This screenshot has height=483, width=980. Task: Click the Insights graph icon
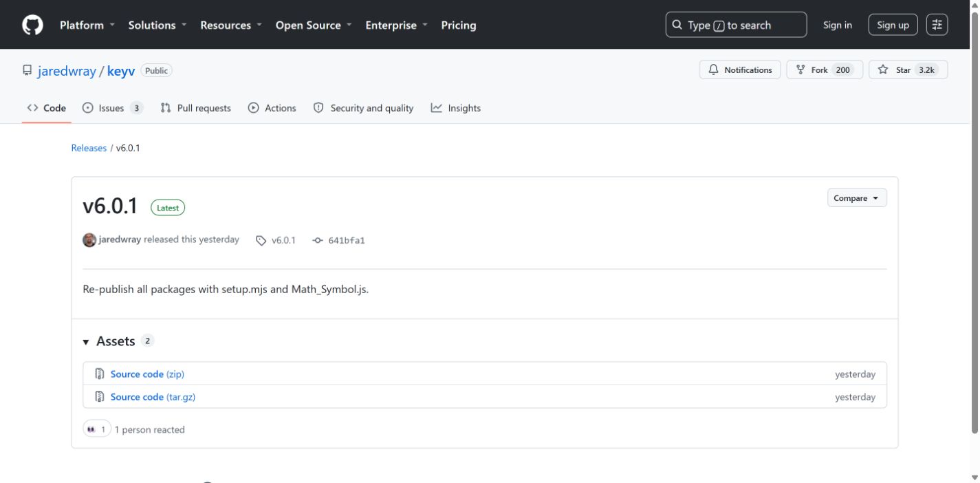coord(437,108)
